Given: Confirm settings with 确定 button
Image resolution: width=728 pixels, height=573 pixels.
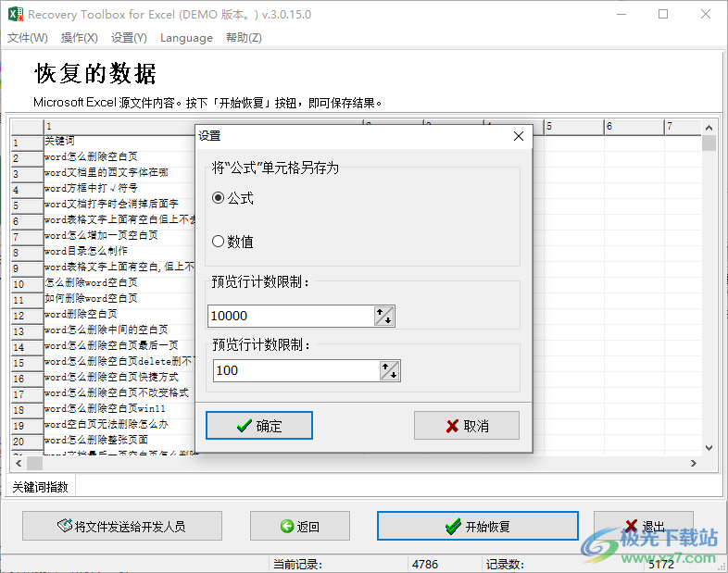Looking at the screenshot, I should (259, 426).
